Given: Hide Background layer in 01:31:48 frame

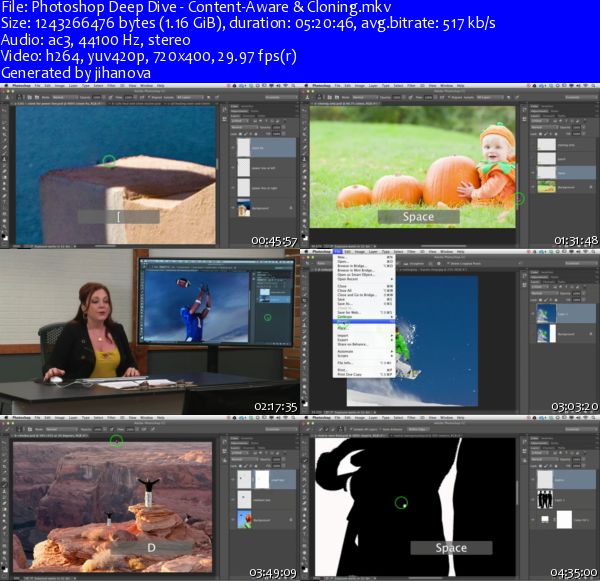Looking at the screenshot, I should 533,187.
